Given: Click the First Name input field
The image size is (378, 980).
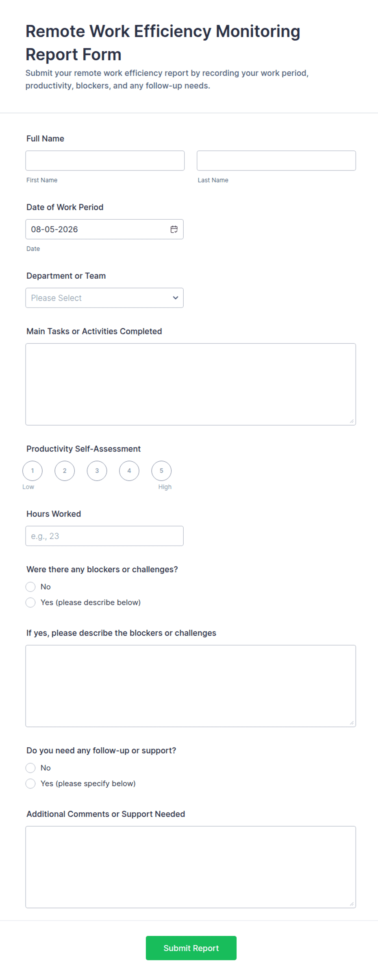Looking at the screenshot, I should pos(105,161).
